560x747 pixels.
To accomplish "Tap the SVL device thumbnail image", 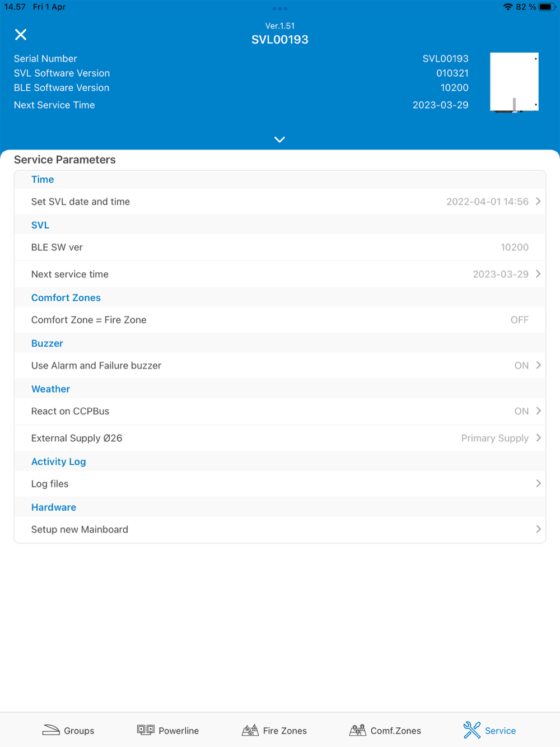I will pos(514,82).
